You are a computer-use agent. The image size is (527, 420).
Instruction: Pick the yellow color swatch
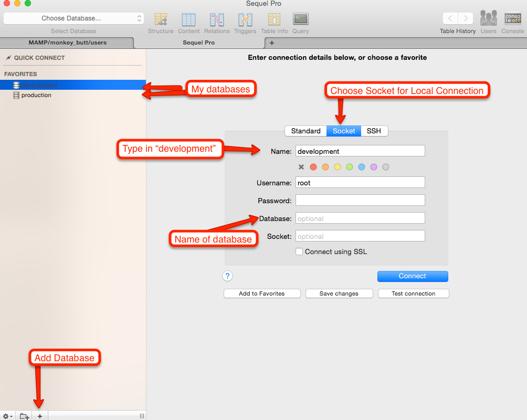point(338,167)
